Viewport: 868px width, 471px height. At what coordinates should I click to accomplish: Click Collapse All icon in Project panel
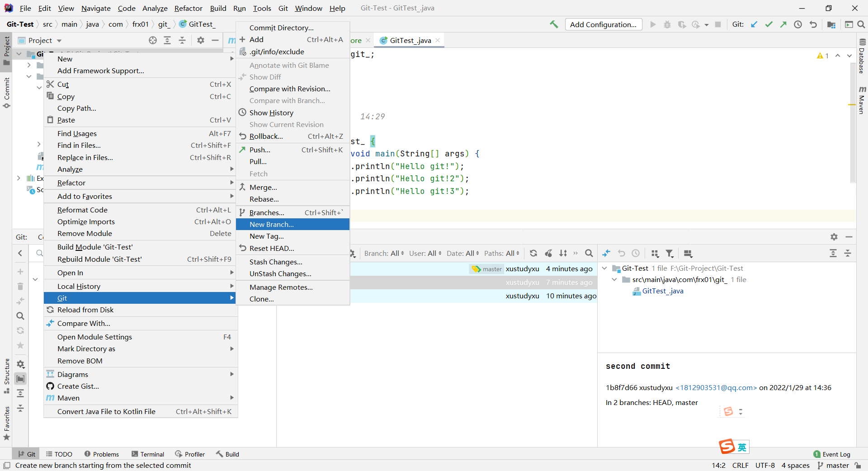(182, 40)
